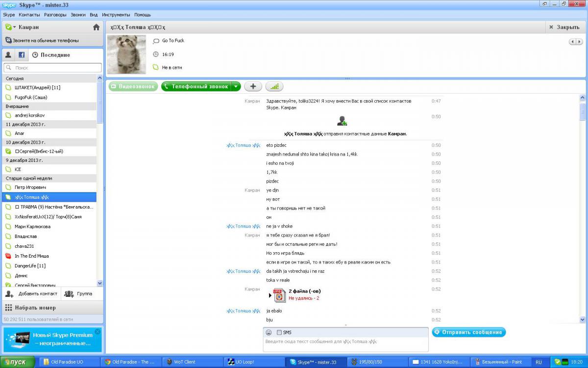Open the failed JPG file icon

[280, 295]
